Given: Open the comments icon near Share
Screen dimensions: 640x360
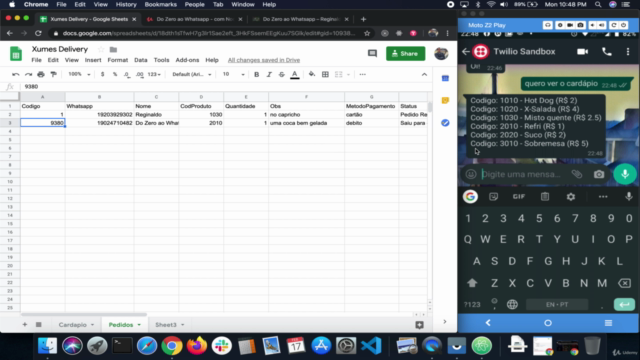Looking at the screenshot, I should pos(372,53).
